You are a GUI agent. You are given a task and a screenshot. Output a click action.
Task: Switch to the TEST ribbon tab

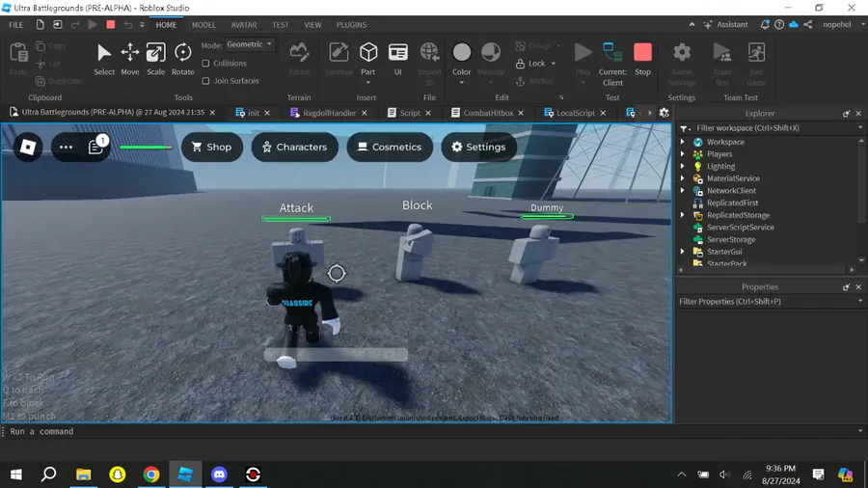tap(280, 25)
